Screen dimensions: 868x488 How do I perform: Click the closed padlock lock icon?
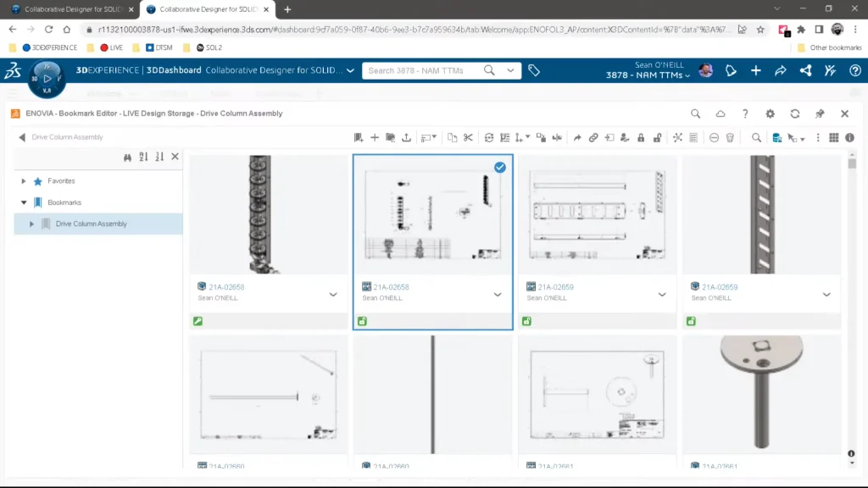641,137
